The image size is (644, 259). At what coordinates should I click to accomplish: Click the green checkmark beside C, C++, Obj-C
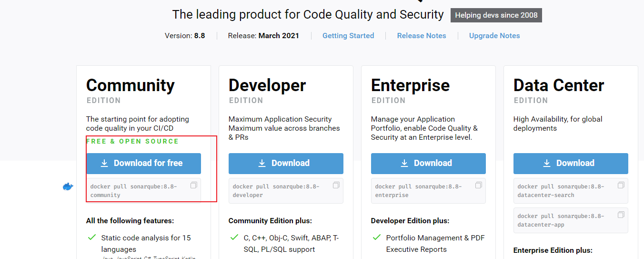click(x=234, y=237)
